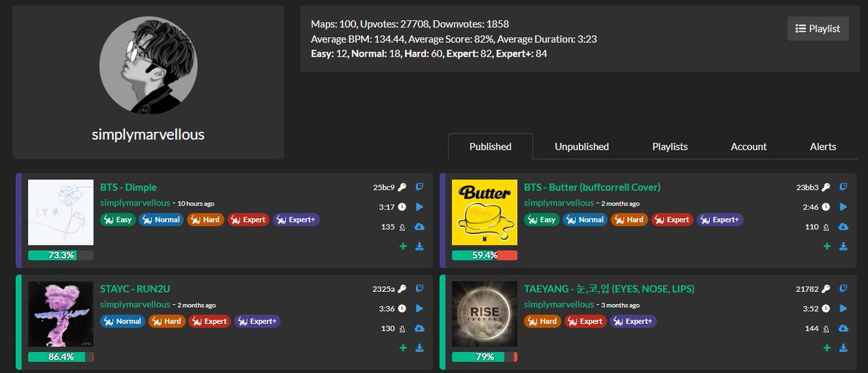Select Expert difficulty badge on STAYC - RUN2U
Viewport: 868px width, 373px height.
coord(210,321)
